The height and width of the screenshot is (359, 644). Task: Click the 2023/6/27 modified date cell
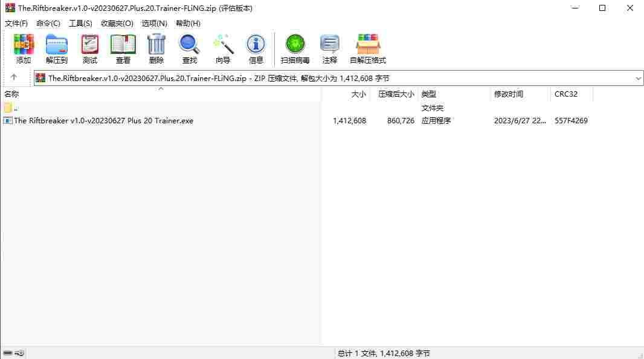[520, 121]
